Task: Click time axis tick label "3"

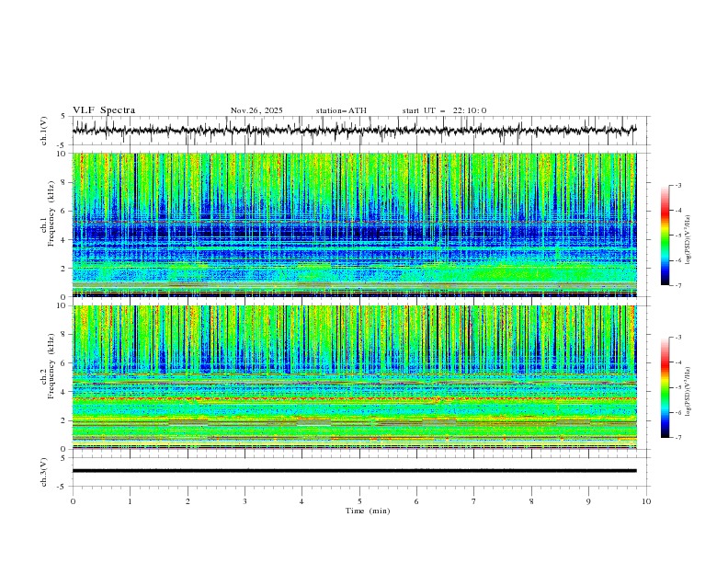Action: (x=245, y=501)
